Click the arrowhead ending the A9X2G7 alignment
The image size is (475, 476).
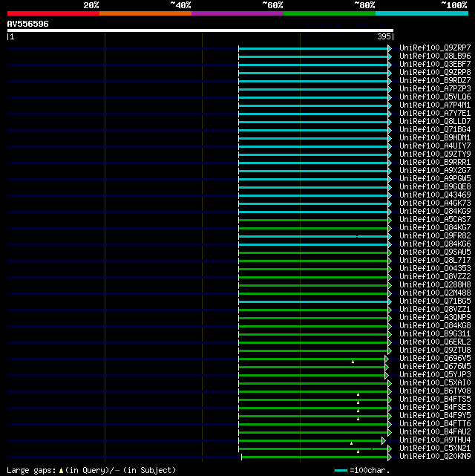390,171
